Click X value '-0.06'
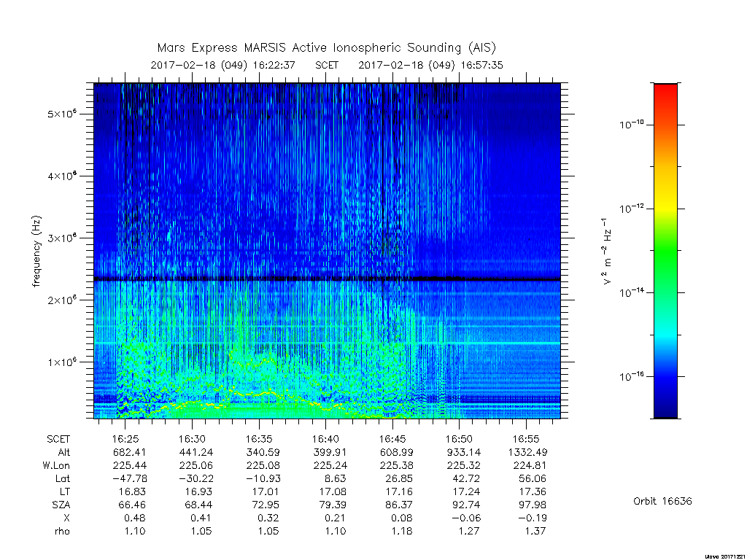This screenshot has width=747, height=560. pyautogui.click(x=466, y=518)
